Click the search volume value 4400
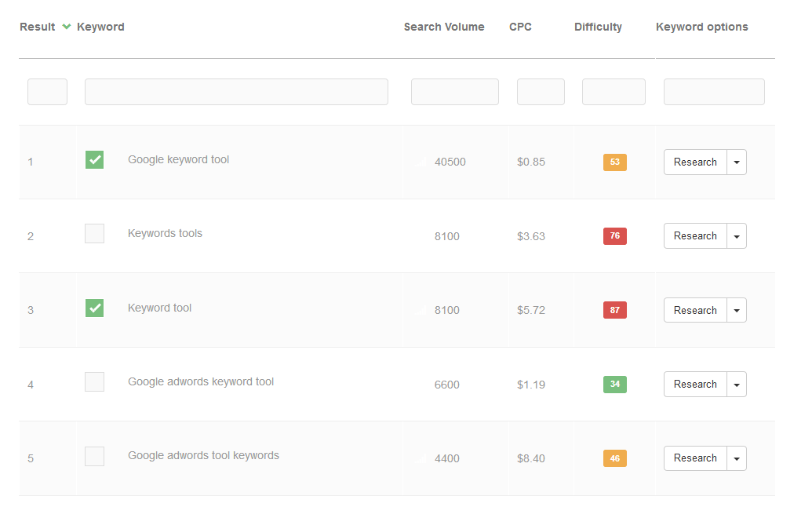Viewport: 812px width, 507px height. point(447,459)
